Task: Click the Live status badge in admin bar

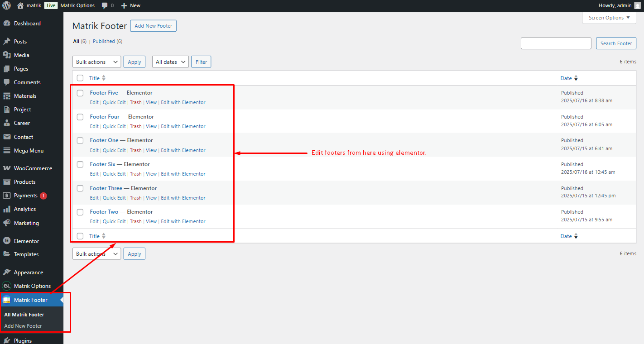Action: click(51, 5)
